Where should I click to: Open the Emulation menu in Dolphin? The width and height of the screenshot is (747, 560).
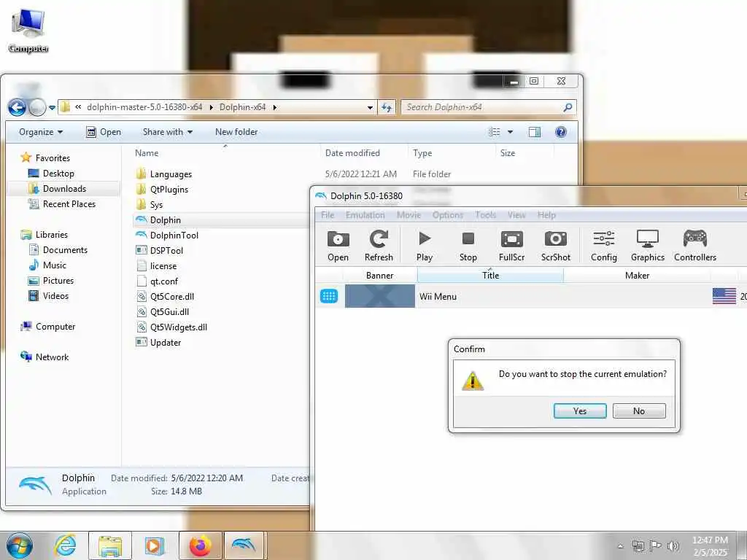(365, 215)
